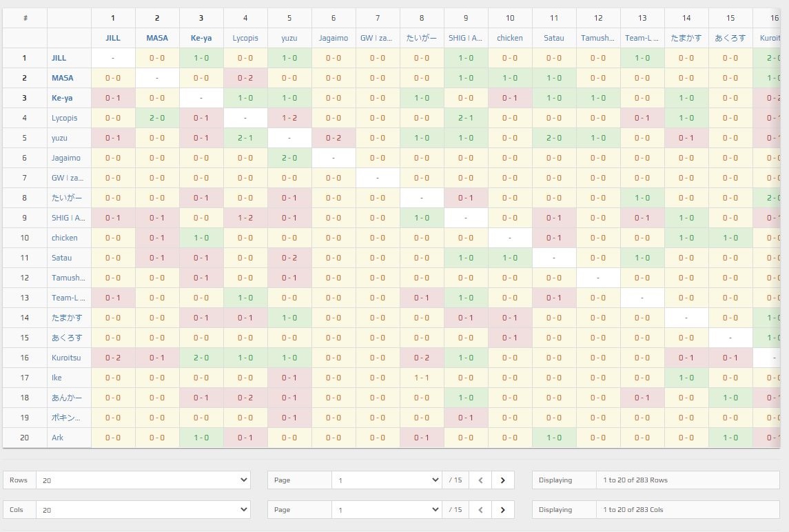Click Ike vs たいがー 1 - 1 cell
This screenshot has height=532, width=789.
tap(422, 378)
